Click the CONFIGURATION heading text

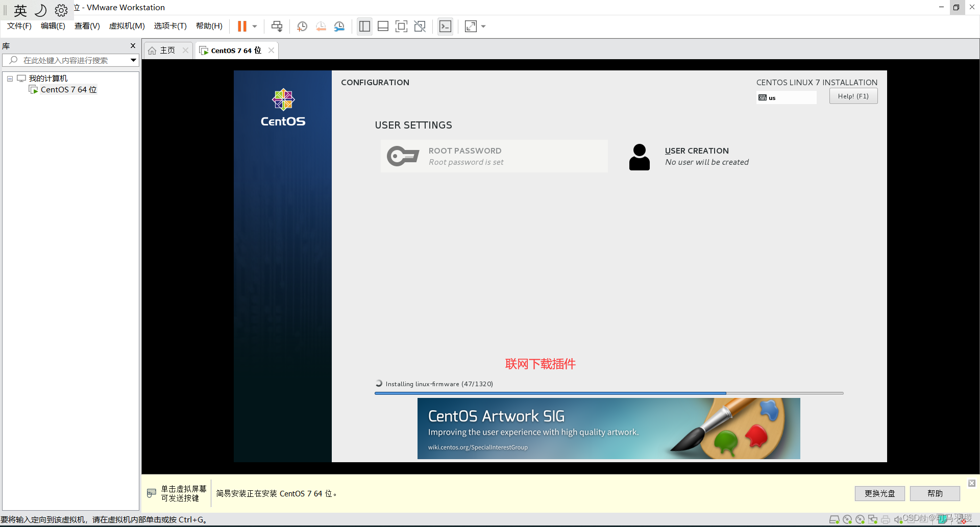(375, 82)
